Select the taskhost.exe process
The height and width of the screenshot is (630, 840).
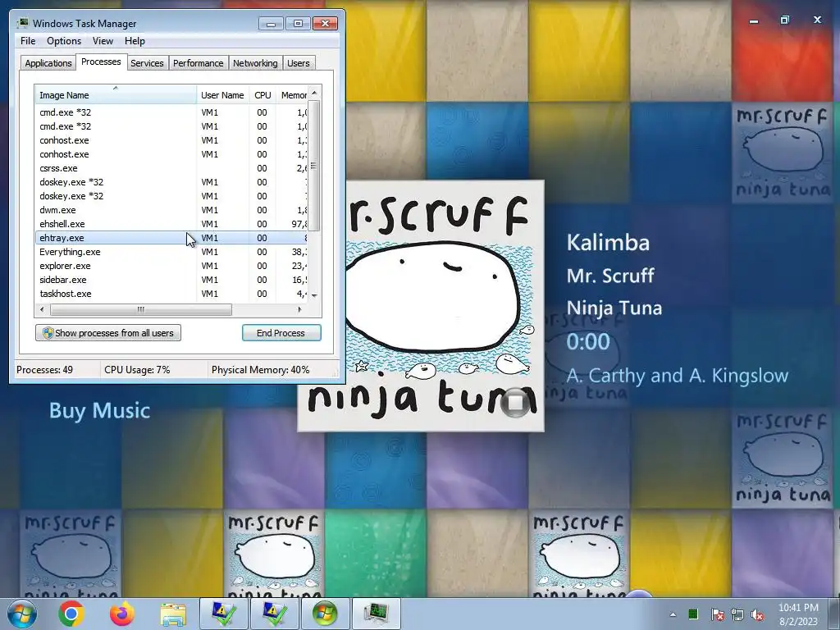coord(171,294)
